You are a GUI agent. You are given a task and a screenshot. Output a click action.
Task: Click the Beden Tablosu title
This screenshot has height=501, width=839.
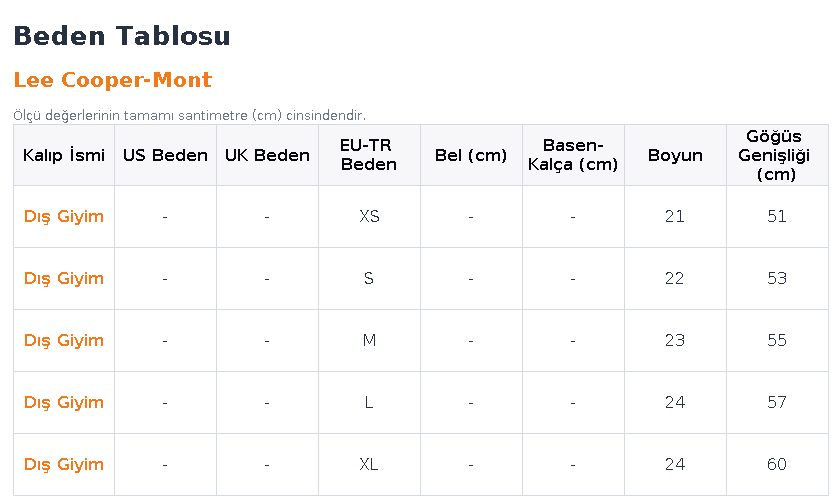click(x=122, y=36)
